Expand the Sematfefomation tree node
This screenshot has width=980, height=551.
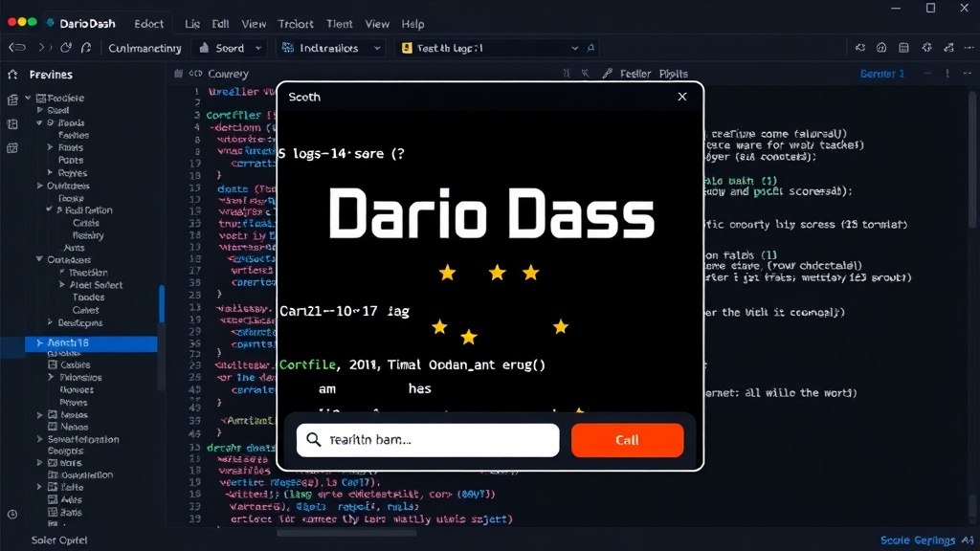[40, 439]
